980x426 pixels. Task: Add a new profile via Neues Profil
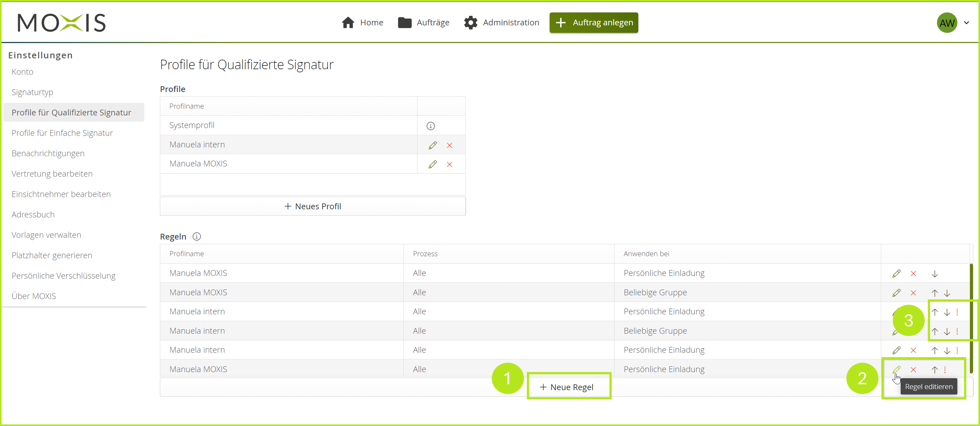(x=313, y=206)
